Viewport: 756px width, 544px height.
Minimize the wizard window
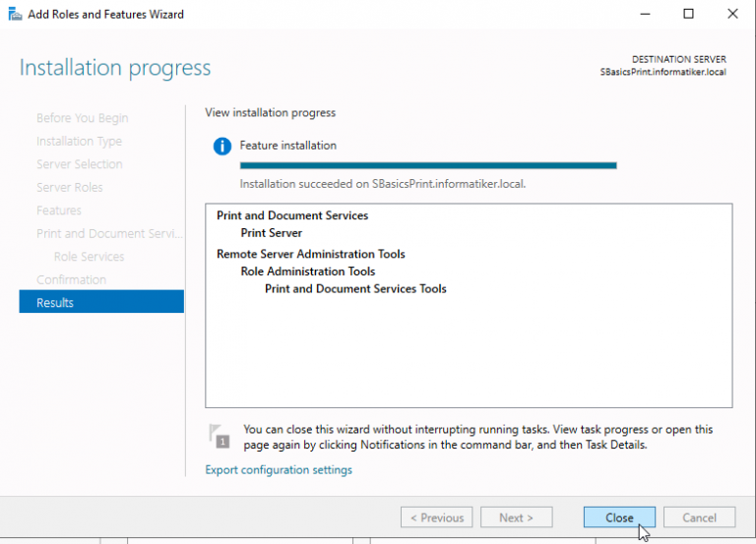pyautogui.click(x=645, y=14)
